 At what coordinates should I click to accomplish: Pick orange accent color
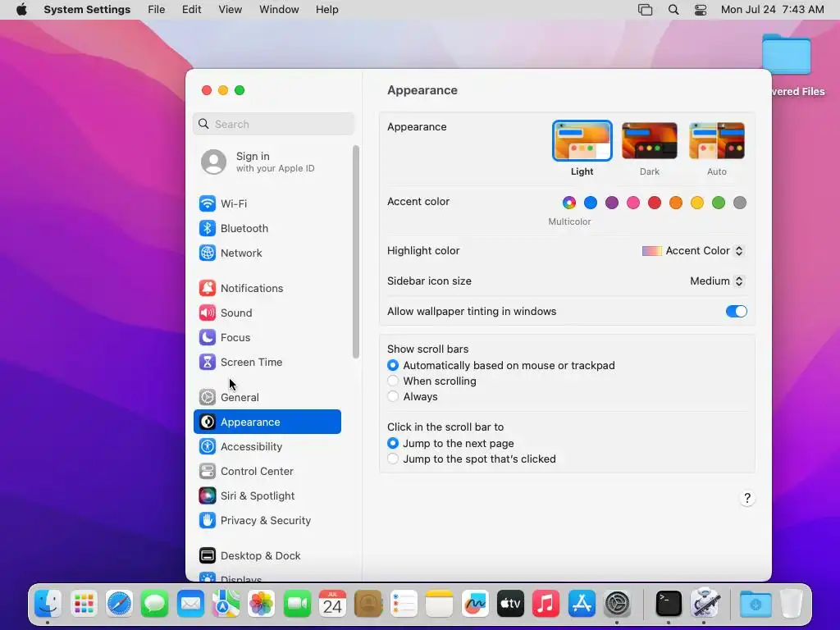676,203
